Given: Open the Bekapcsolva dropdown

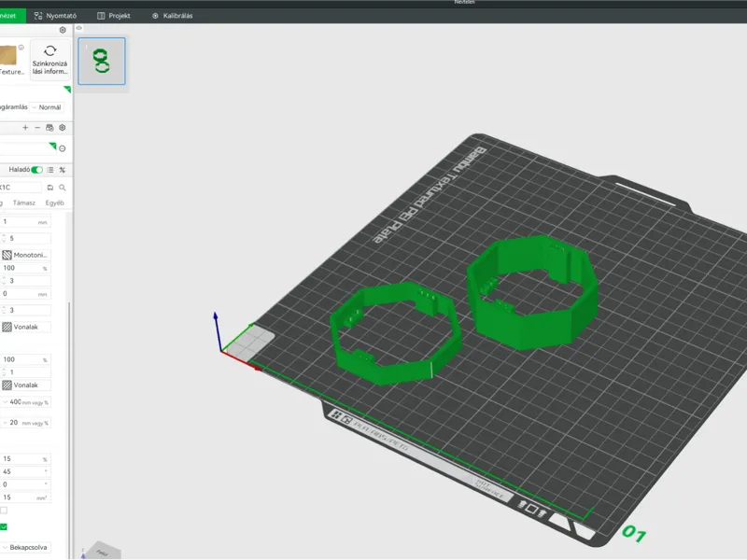Looking at the screenshot, I should click(x=26, y=548).
